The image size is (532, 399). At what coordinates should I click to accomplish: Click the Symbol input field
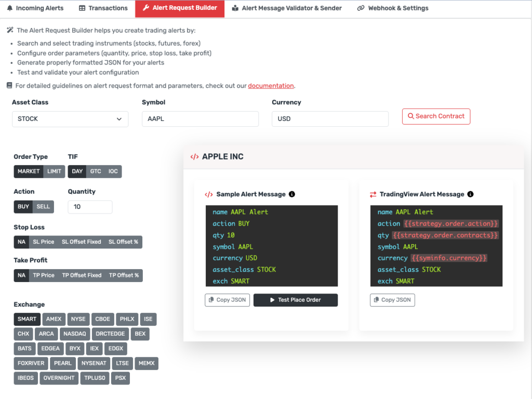[x=200, y=119]
